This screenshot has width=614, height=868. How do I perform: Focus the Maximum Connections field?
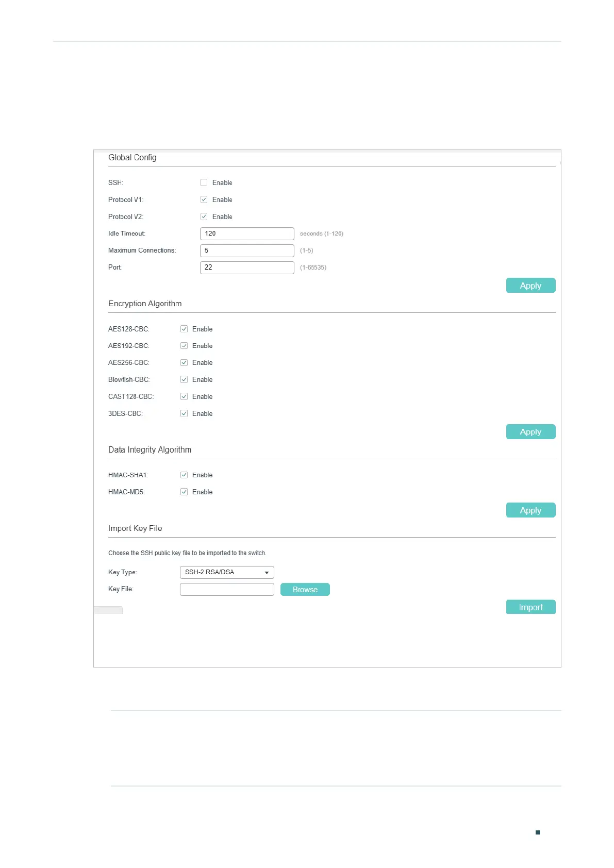point(247,251)
